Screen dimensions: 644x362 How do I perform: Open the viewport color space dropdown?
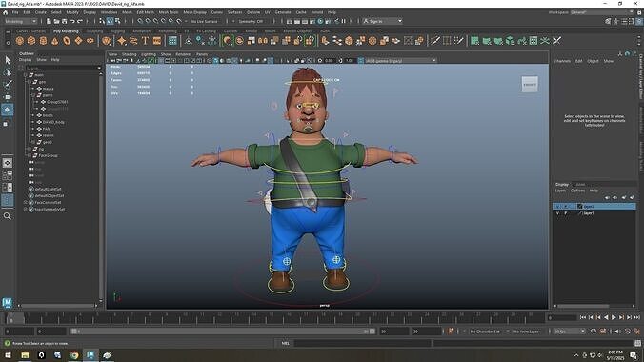(x=400, y=61)
